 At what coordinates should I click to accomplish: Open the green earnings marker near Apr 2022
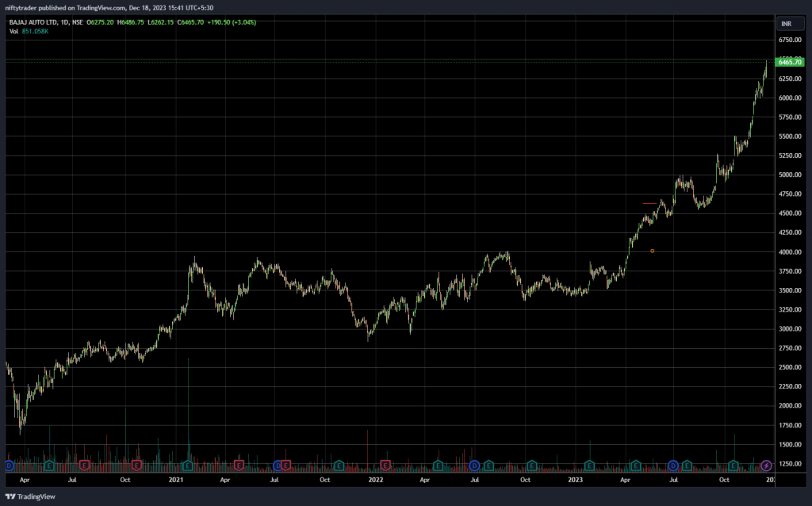pos(438,466)
